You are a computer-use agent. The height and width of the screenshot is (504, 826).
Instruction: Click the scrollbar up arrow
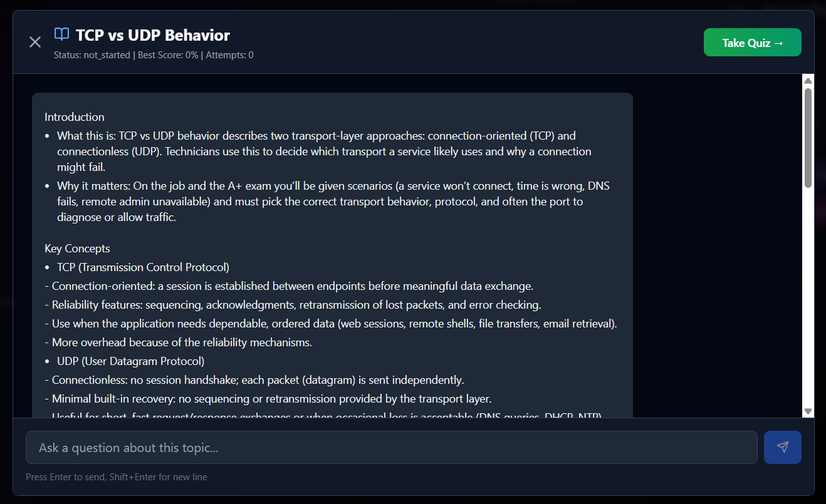tap(808, 81)
